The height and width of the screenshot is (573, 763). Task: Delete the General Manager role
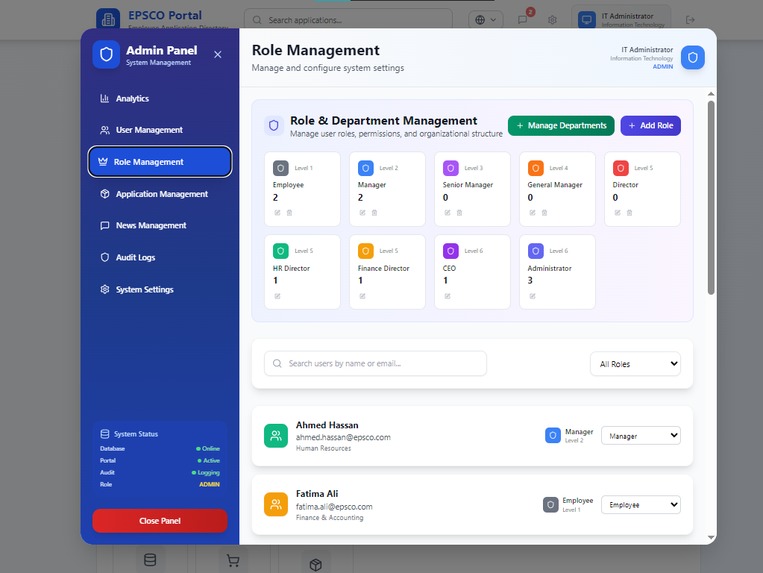point(545,213)
